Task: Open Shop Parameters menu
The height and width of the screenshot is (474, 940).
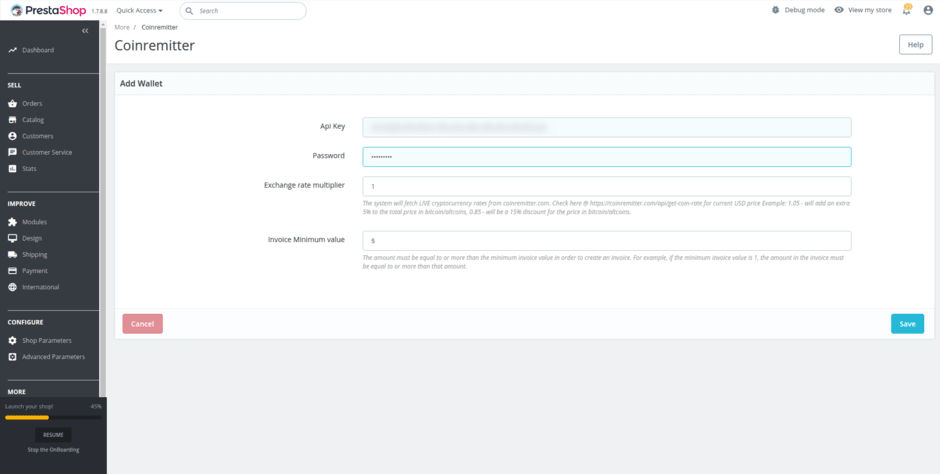Action: tap(47, 340)
